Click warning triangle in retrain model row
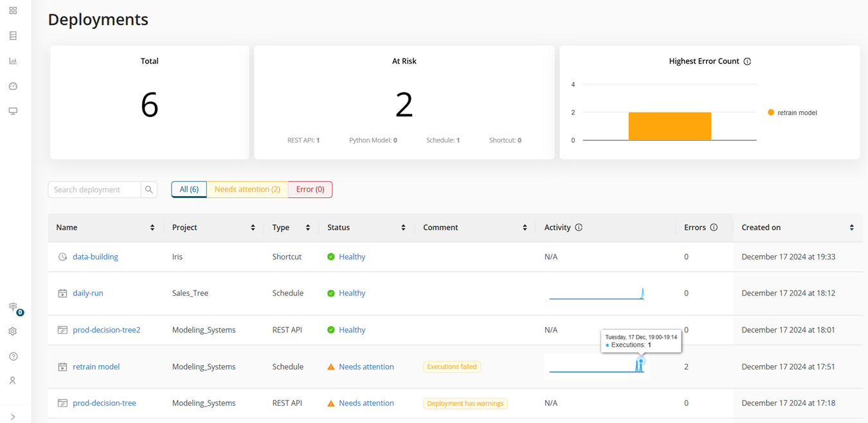Screen dimensions: 868x423 tap(331, 366)
